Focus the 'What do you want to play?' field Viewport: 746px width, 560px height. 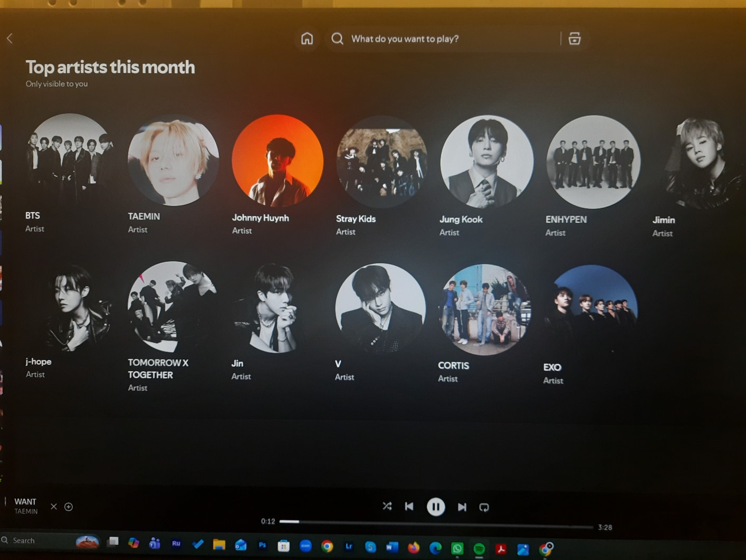454,39
